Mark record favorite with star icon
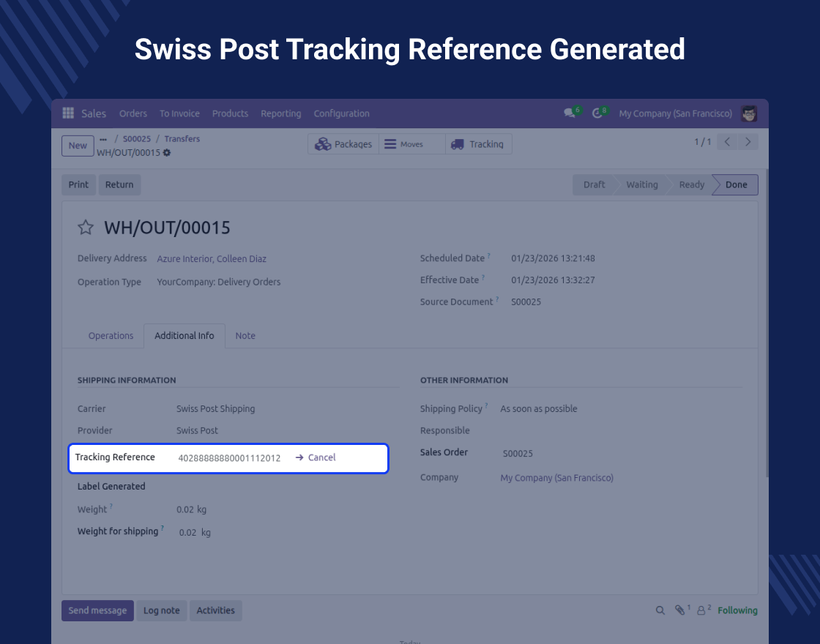The width and height of the screenshot is (820, 644). click(x=86, y=228)
